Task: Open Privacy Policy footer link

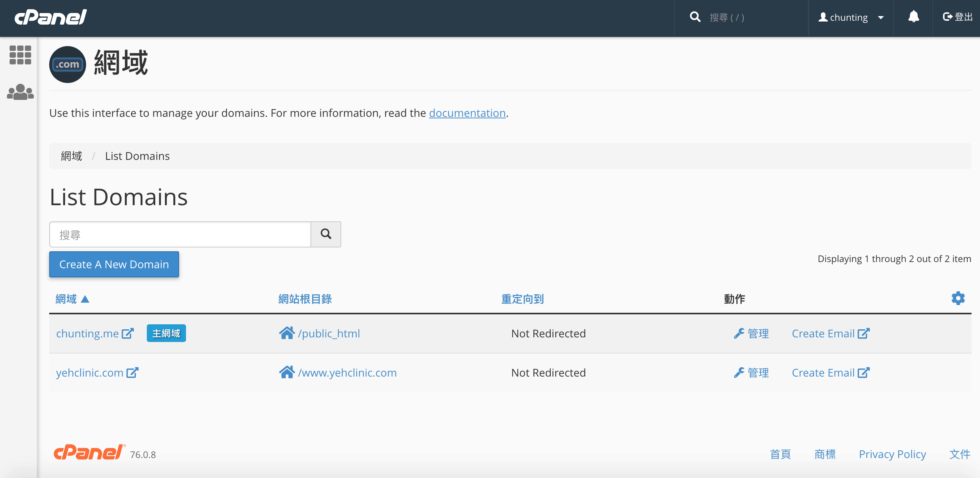Action: [x=892, y=454]
